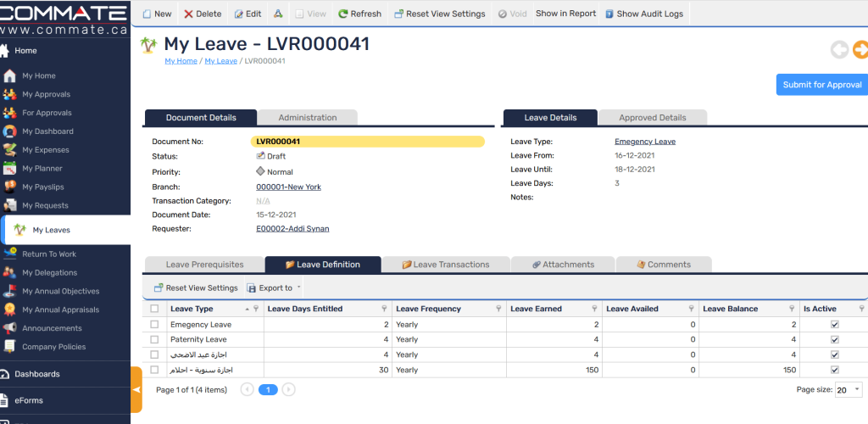Click the Refresh toolbar icon
This screenshot has width=868, height=424.
tap(343, 14)
